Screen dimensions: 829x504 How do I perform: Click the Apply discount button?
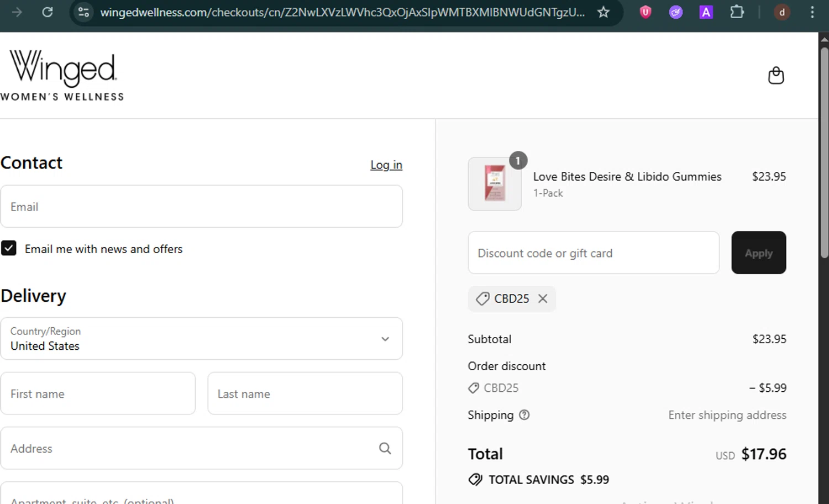pyautogui.click(x=758, y=253)
